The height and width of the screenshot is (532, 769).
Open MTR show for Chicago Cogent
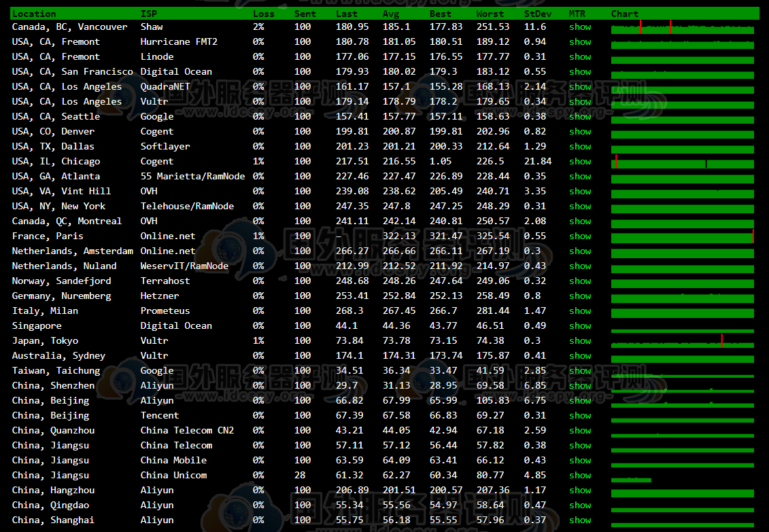click(x=580, y=162)
